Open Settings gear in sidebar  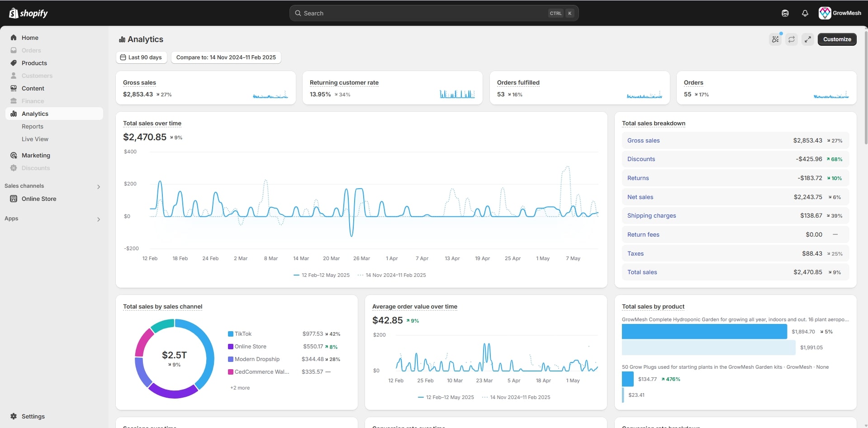[x=14, y=416]
